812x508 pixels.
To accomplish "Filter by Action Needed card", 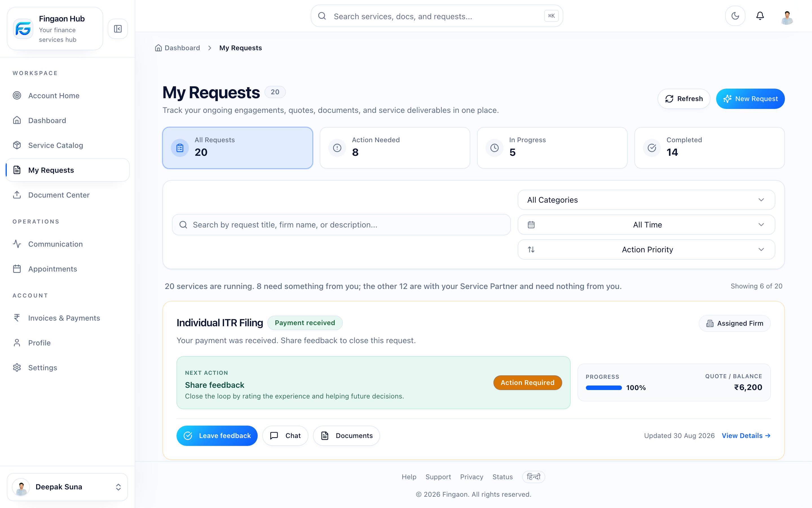I will click(395, 148).
